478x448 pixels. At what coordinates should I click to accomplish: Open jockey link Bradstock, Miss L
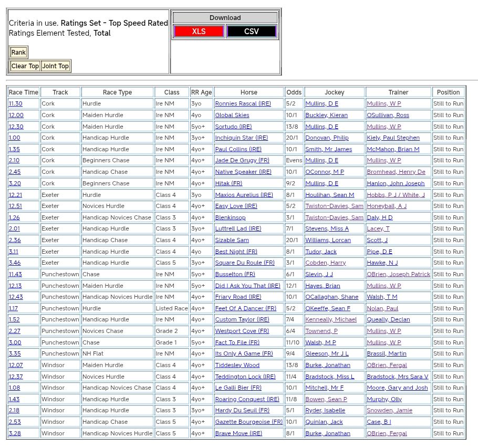[x=330, y=377]
